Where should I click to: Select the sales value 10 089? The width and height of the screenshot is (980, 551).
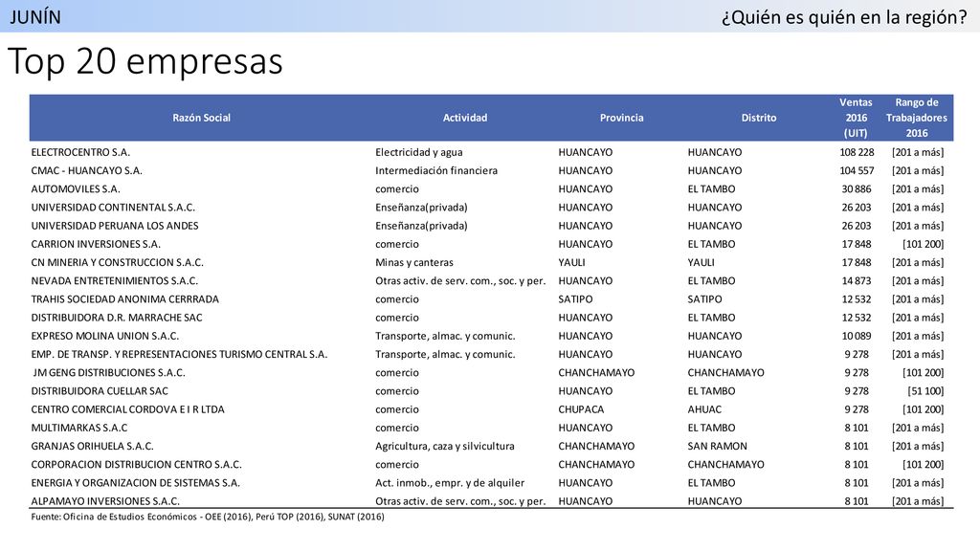pyautogui.click(x=857, y=336)
